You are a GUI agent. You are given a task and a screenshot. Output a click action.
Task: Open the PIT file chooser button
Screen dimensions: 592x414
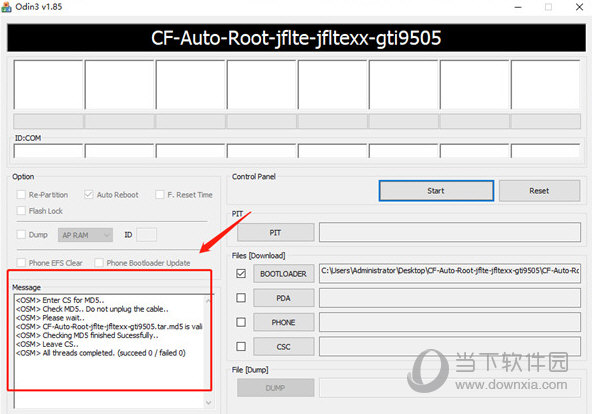pos(275,232)
